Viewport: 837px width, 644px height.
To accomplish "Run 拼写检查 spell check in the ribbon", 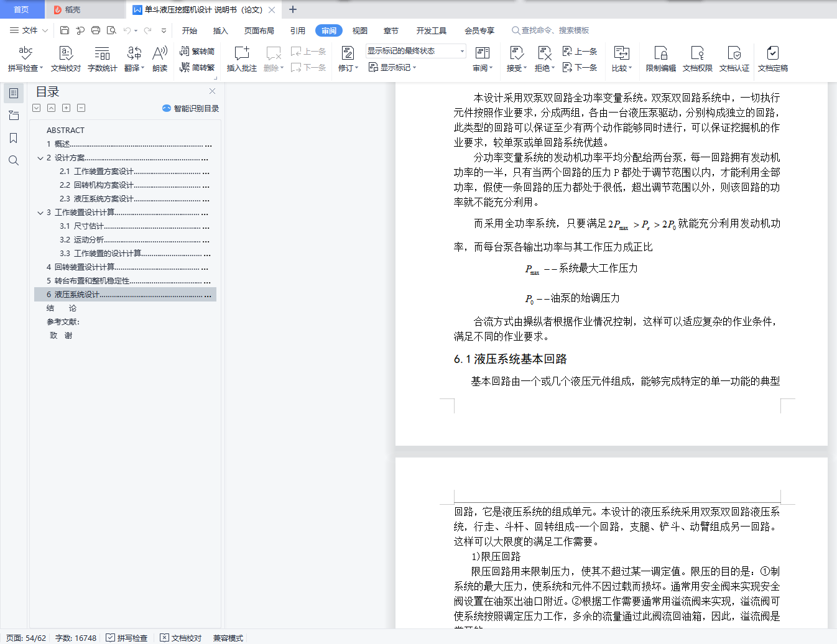I will tap(25, 59).
